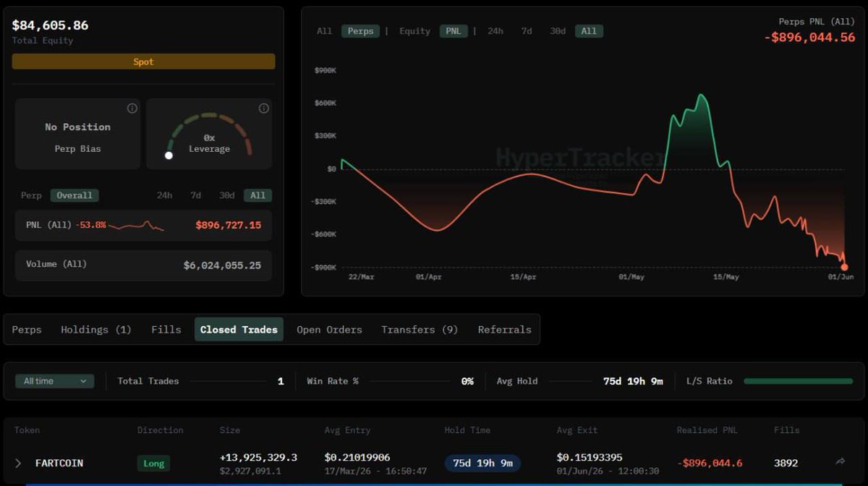Open the Perps tab
868x486 pixels.
point(27,330)
